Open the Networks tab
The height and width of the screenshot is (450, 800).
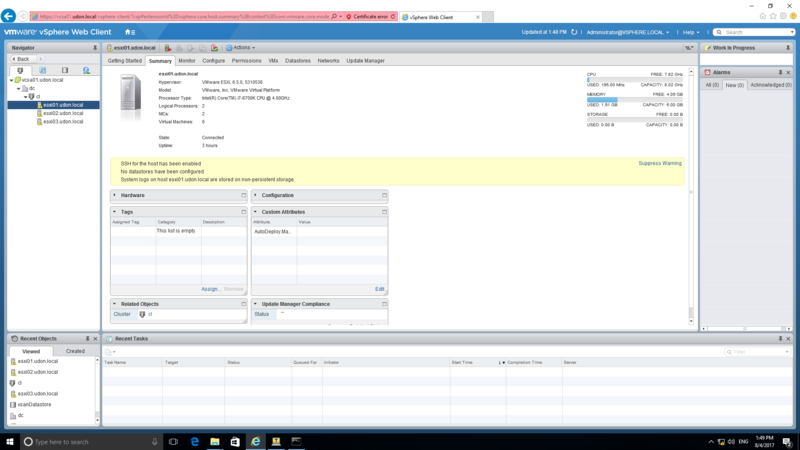pos(328,61)
